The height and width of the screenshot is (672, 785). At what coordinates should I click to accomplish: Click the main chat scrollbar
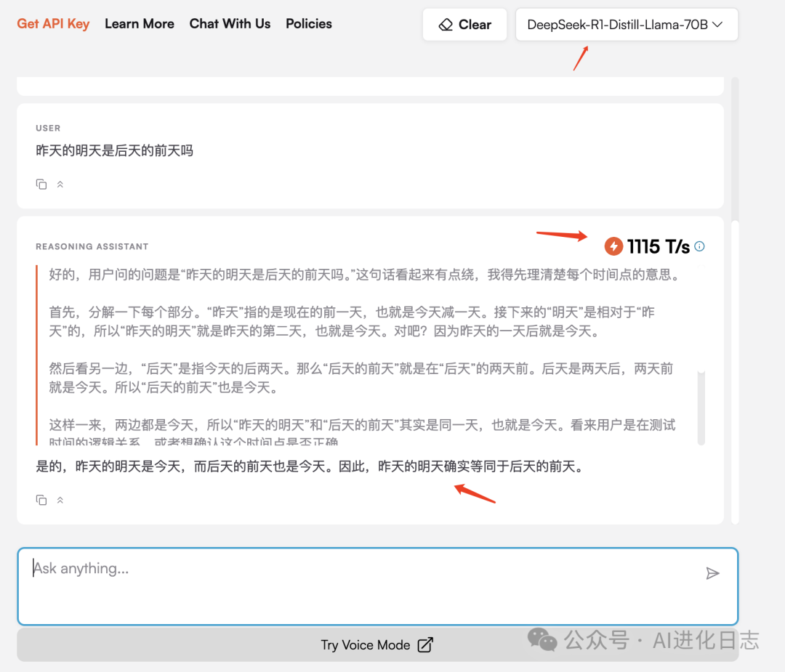(735, 371)
